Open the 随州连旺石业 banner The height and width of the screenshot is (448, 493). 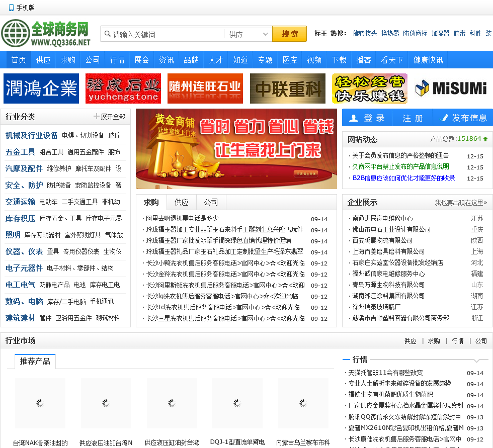(205, 88)
